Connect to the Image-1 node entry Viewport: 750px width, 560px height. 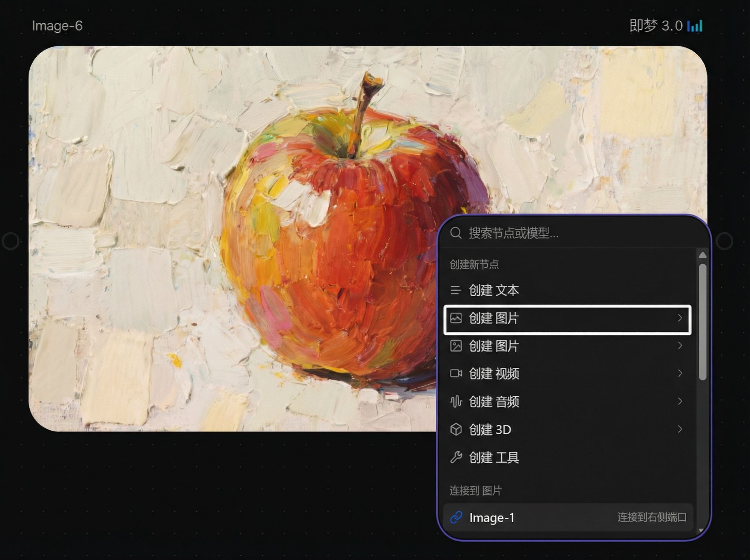click(492, 518)
